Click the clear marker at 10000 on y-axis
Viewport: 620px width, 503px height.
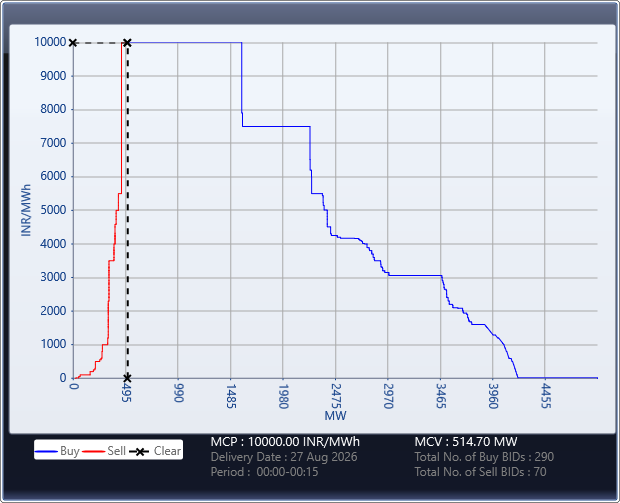pyautogui.click(x=73, y=43)
